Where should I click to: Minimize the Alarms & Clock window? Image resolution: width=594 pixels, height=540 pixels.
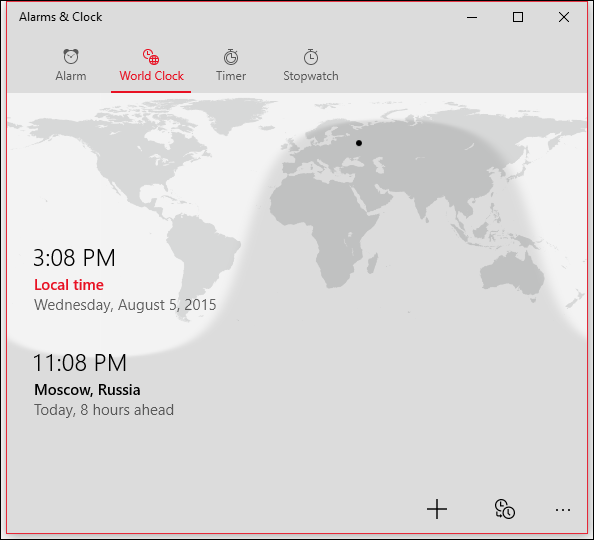point(472,17)
